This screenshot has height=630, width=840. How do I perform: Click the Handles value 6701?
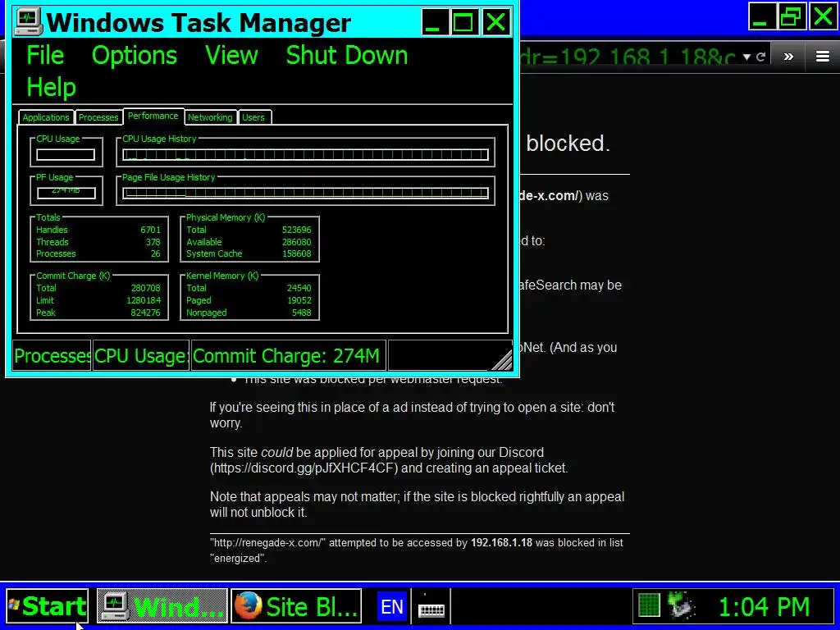point(151,230)
